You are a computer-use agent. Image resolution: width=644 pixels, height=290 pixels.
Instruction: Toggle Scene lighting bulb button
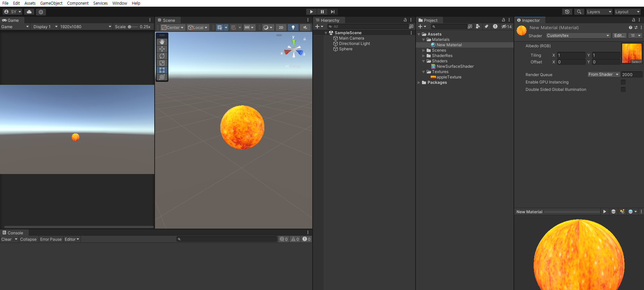pos(293,27)
